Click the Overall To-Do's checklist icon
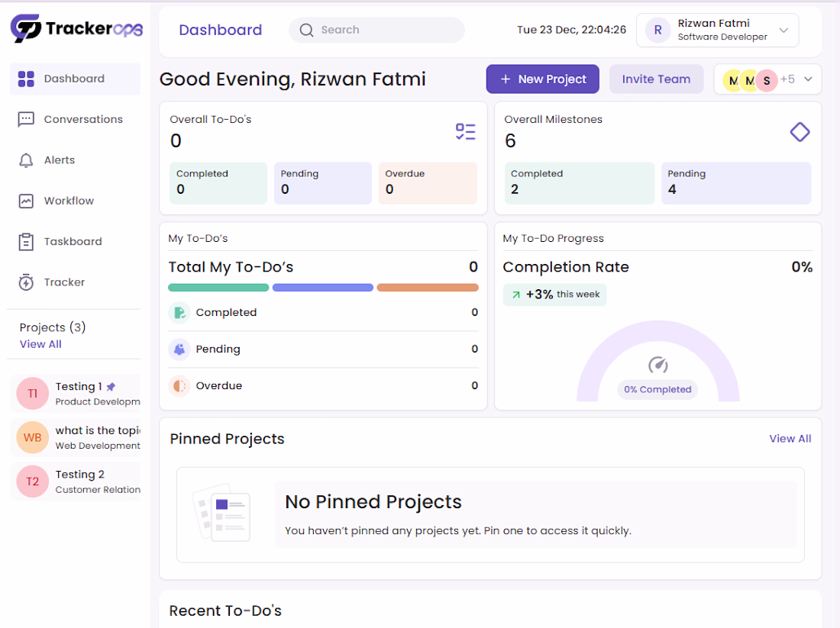This screenshot has height=628, width=840. coord(466,132)
